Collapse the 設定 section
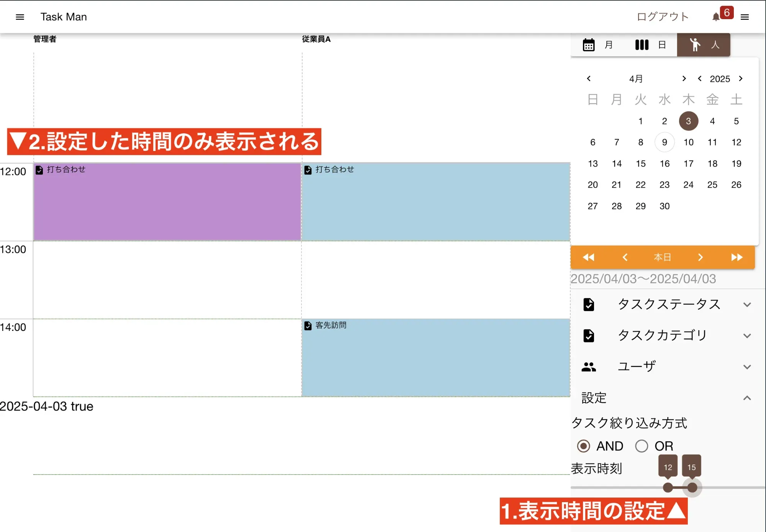Viewport: 766px width, 532px height. [x=746, y=398]
